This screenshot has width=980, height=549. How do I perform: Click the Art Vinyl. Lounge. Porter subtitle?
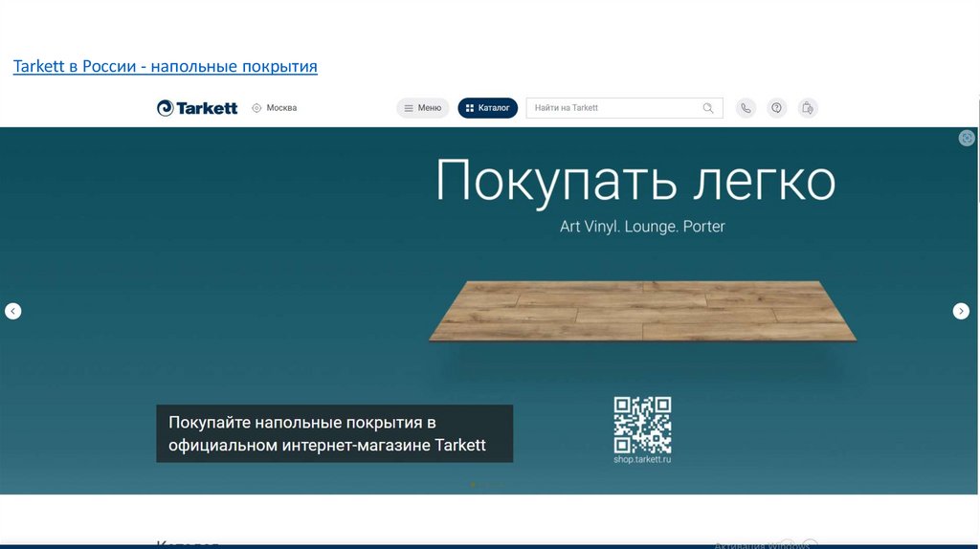pyautogui.click(x=642, y=226)
